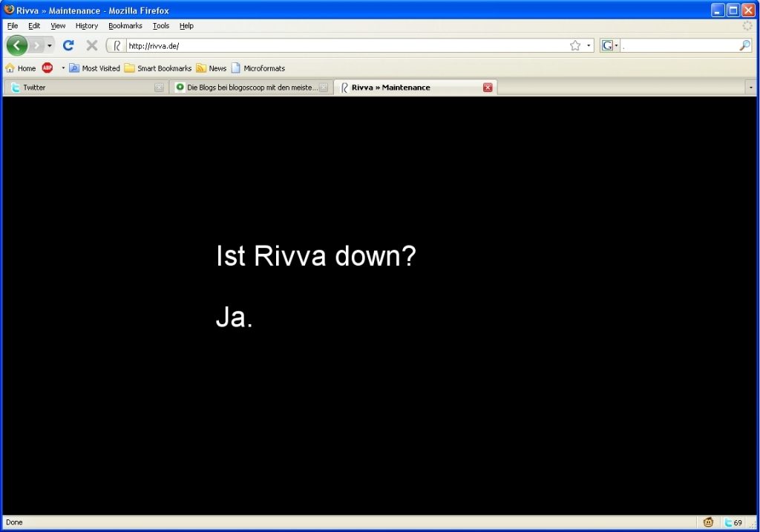Close the blogoscoop tab
The width and height of the screenshot is (760, 532).
324,88
